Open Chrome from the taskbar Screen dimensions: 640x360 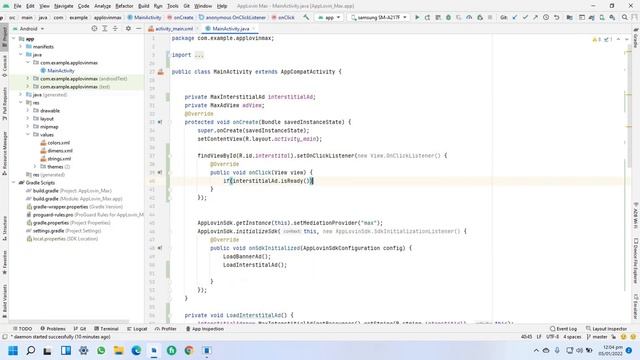[x=189, y=350]
